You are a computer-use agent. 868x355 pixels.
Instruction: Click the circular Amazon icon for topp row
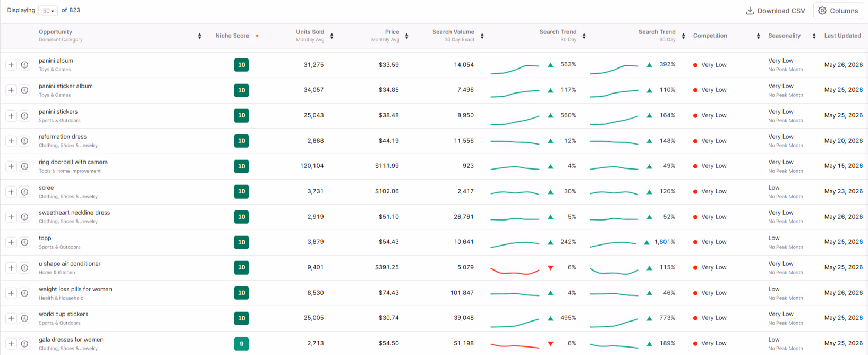coord(24,242)
